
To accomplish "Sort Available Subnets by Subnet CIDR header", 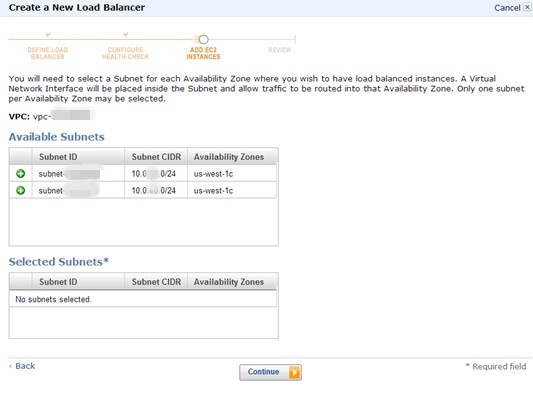I will tap(156, 157).
